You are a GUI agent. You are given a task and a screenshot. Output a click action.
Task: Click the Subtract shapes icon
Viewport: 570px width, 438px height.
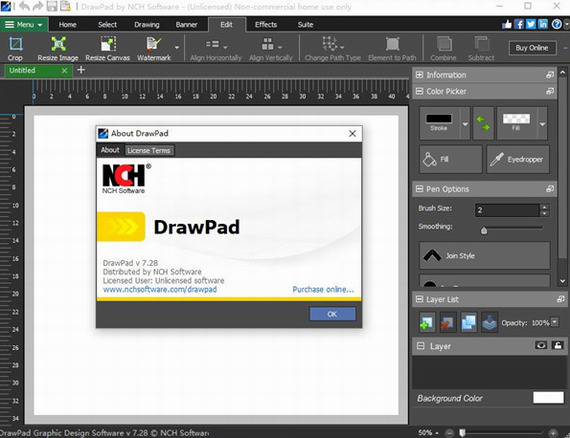click(481, 44)
